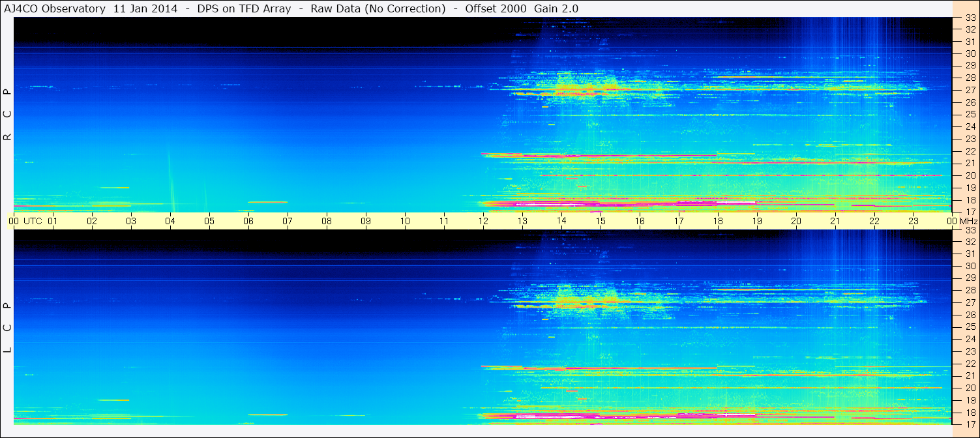Pick the 21 hour marker on the UTC axis
The image size is (980, 438).
pos(835,221)
